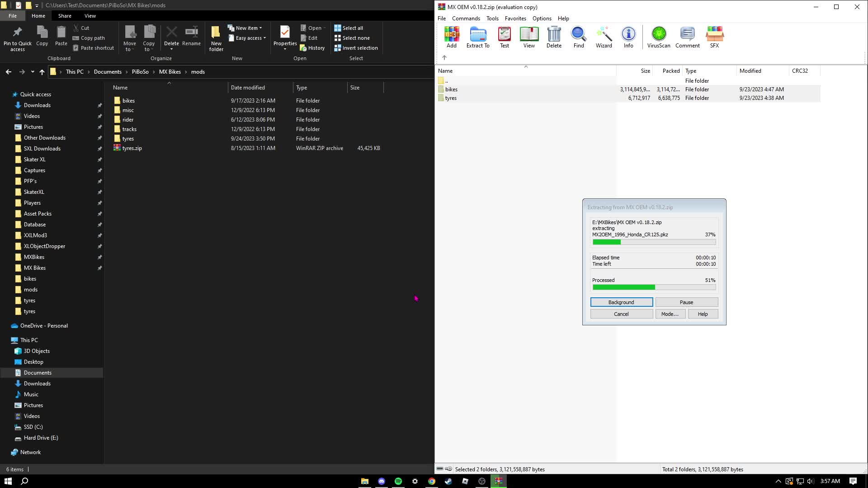Switch to the View ribbon tab
The image size is (868, 488).
(x=90, y=16)
